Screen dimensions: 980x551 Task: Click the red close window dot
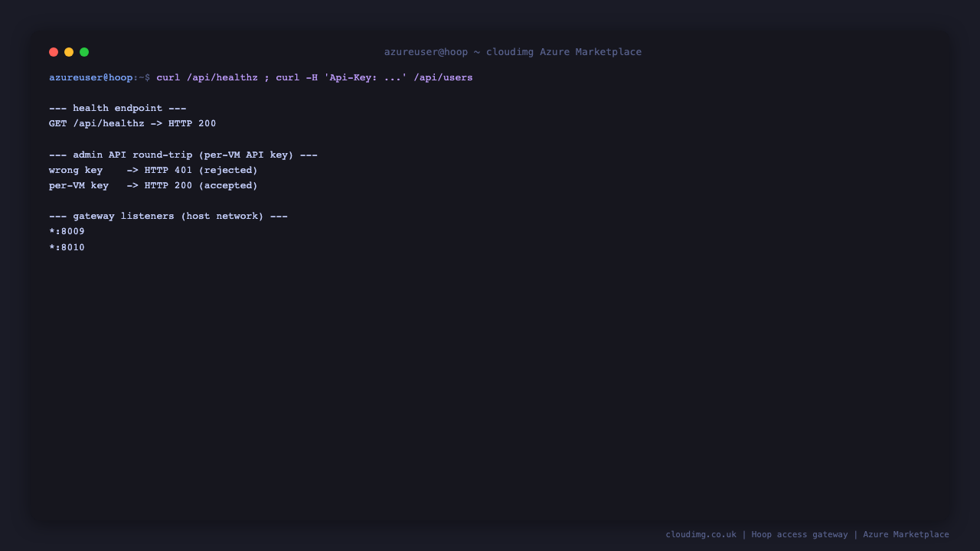pos(54,52)
